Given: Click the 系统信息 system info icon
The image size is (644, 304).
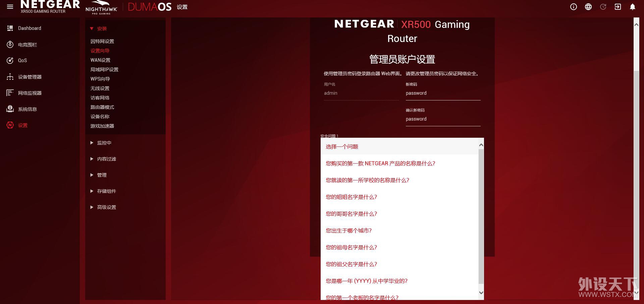Looking at the screenshot, I should pos(10,109).
